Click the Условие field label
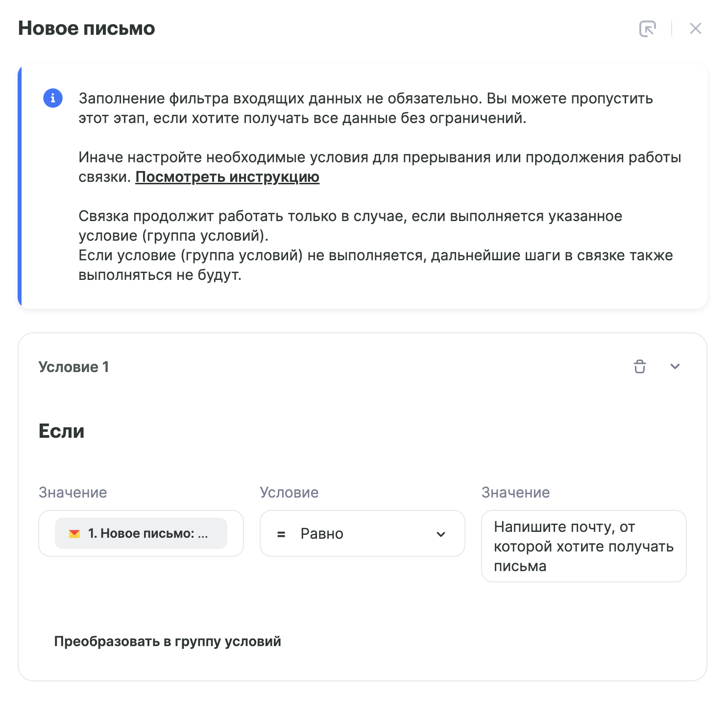The width and height of the screenshot is (728, 701). 289,492
